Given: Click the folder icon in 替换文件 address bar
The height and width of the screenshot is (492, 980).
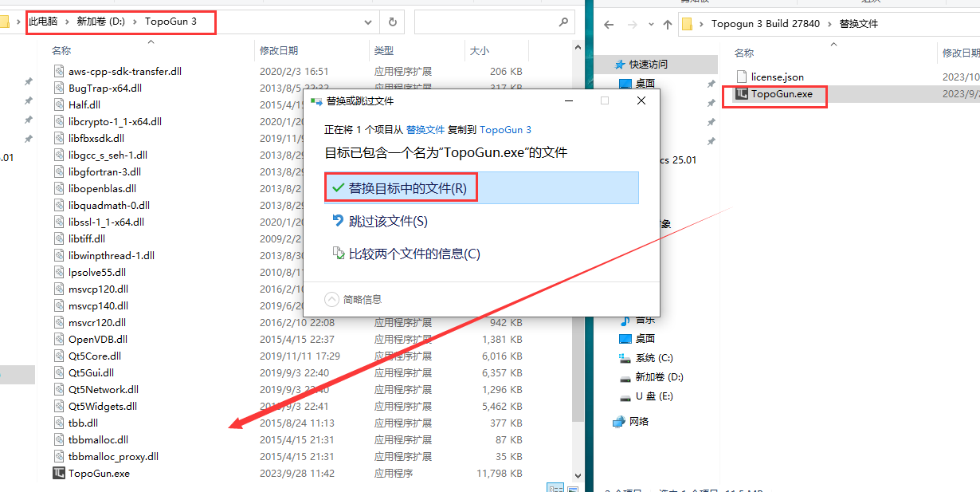Looking at the screenshot, I should (x=687, y=24).
